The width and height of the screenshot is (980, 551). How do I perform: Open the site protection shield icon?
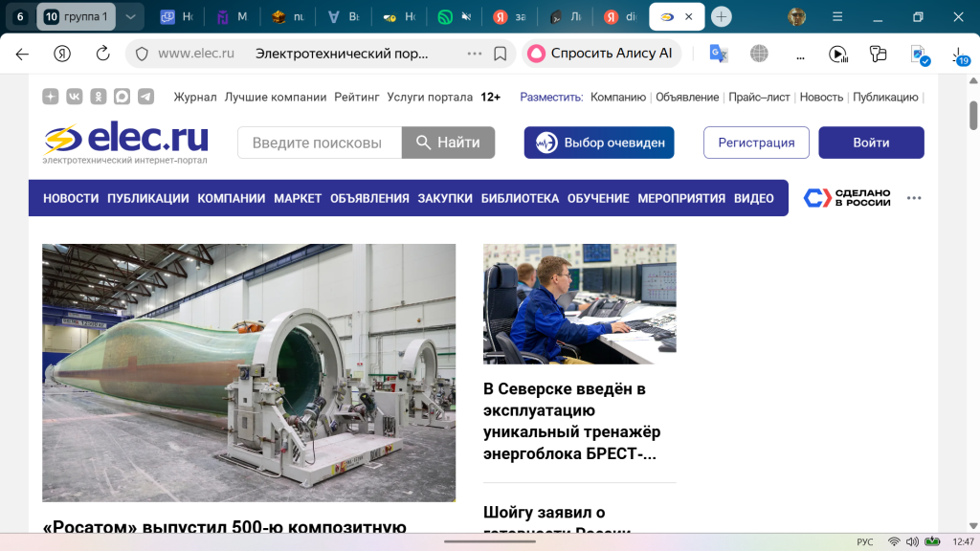pos(142,54)
